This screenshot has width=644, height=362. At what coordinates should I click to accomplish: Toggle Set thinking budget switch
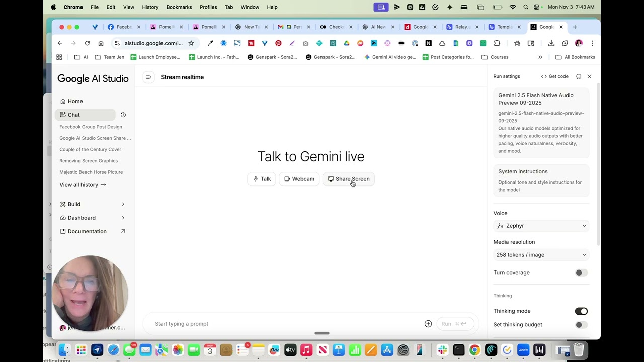pyautogui.click(x=581, y=325)
